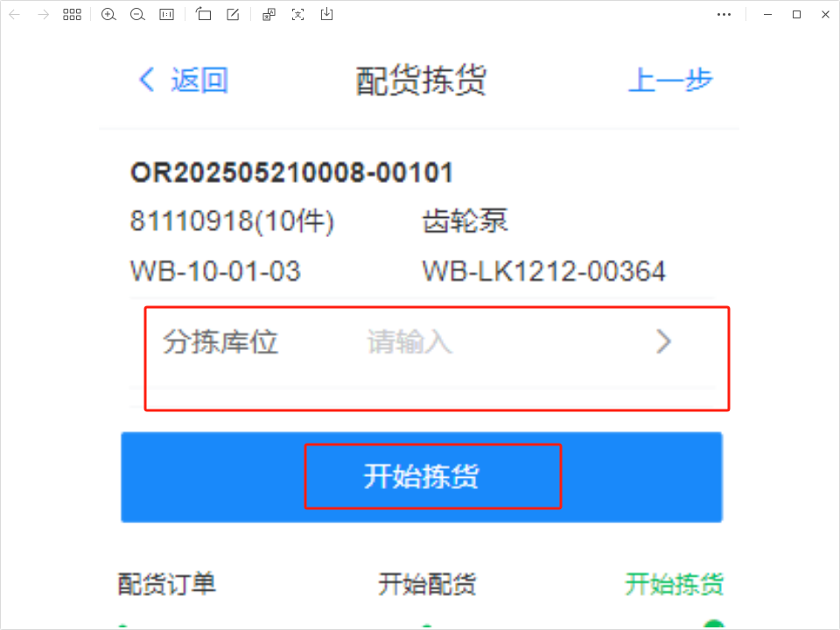Click 上一步 to return to the previous step
Screen dimensions: 840x630
pos(670,80)
